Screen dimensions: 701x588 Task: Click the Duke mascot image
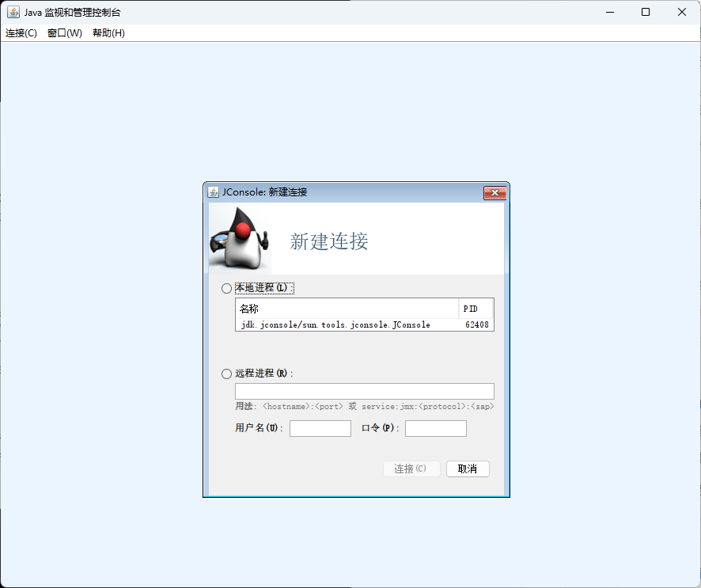click(240, 238)
